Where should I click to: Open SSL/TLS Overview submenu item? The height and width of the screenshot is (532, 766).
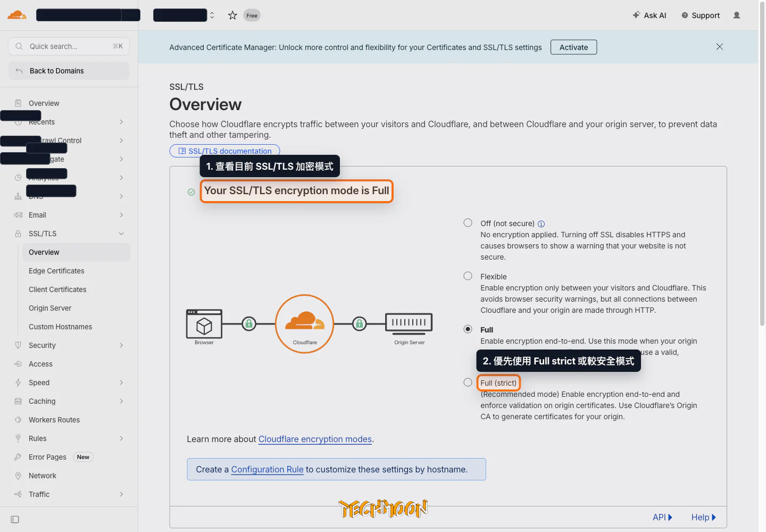76,252
